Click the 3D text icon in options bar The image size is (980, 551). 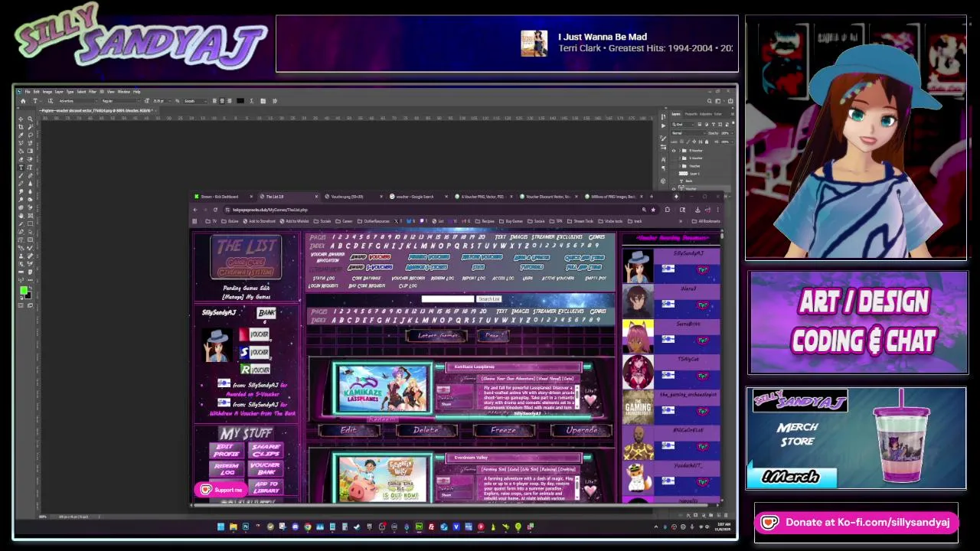(x=275, y=101)
